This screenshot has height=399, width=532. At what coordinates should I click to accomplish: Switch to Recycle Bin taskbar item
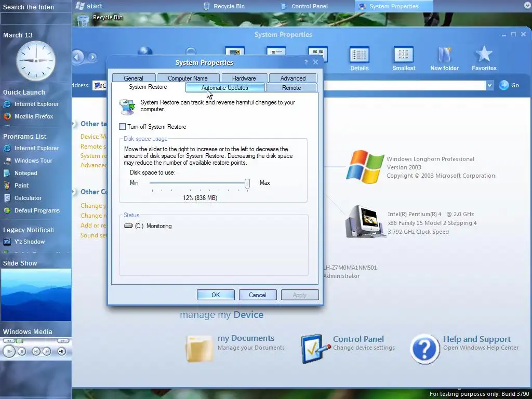[x=224, y=6]
